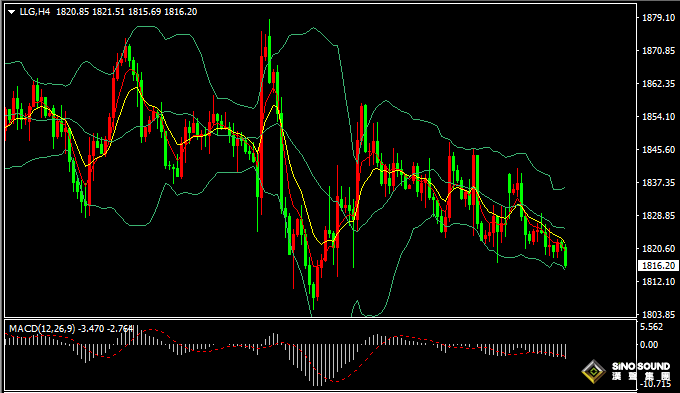The height and width of the screenshot is (393, 680).
Task: Click the 1879.10 price scale value
Action: tap(658, 18)
